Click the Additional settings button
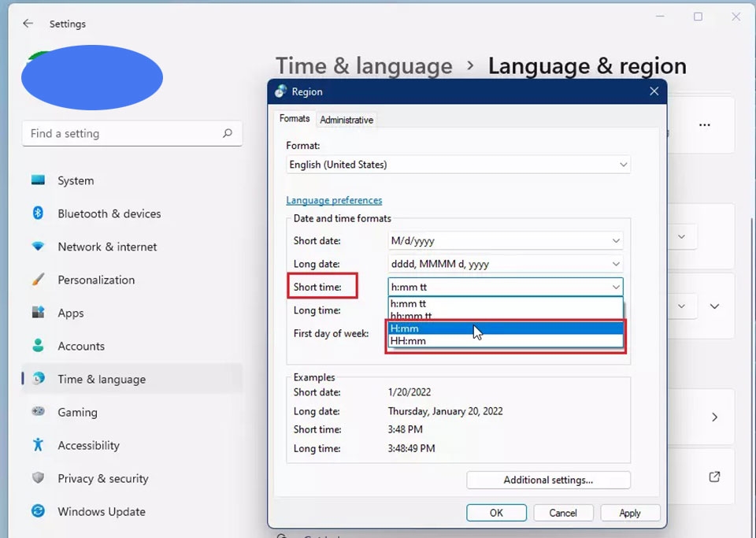 pyautogui.click(x=548, y=480)
